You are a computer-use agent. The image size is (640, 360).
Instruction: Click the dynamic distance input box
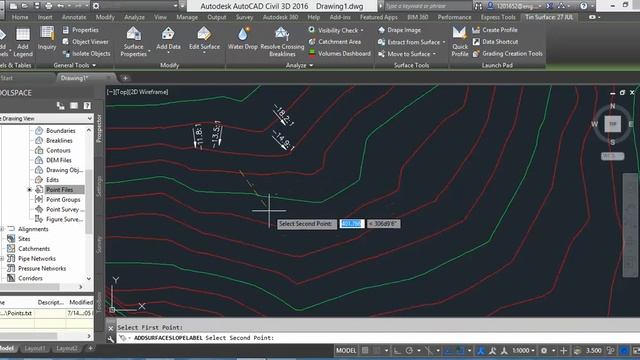point(351,224)
